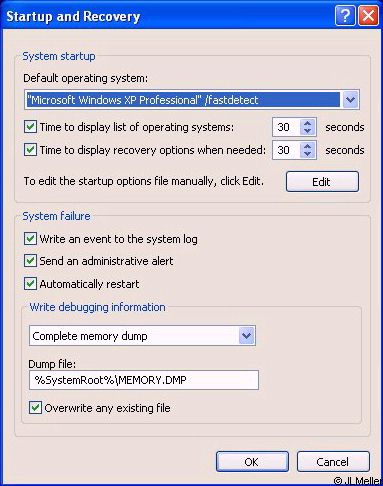Uncheck Overwrite any existing file

tap(35, 408)
